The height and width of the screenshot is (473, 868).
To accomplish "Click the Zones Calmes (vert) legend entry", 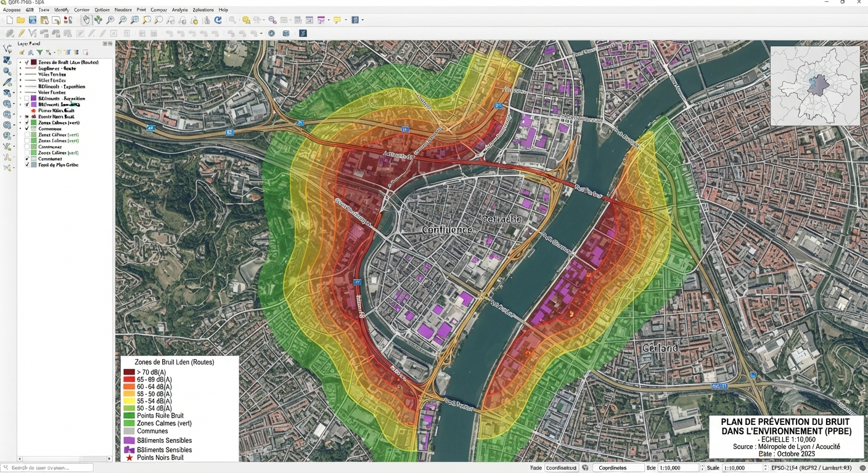I will (x=158, y=423).
